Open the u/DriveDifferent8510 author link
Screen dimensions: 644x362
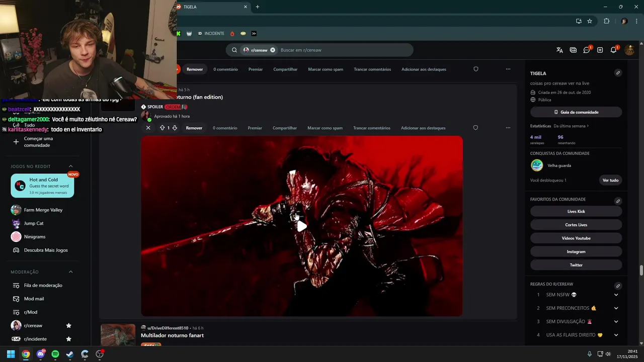(x=168, y=328)
